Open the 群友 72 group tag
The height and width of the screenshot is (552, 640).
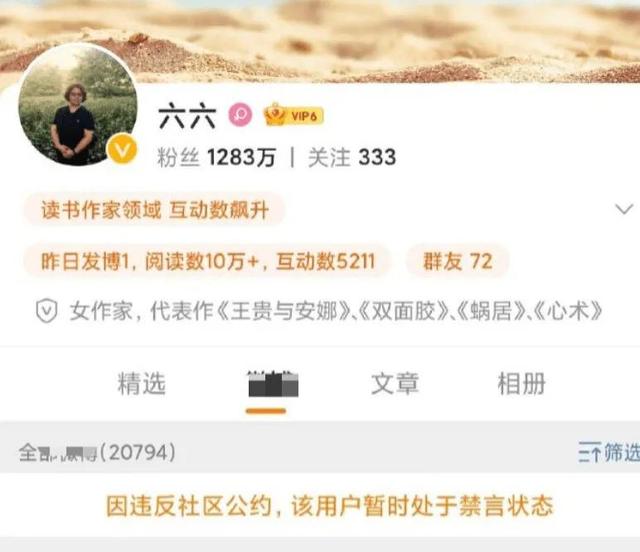(458, 261)
